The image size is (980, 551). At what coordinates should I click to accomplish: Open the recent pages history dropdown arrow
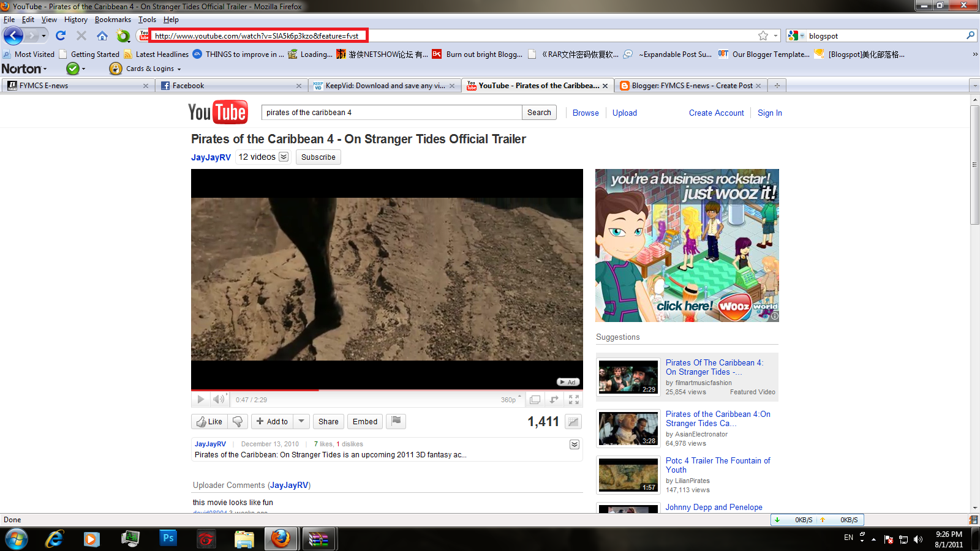[43, 36]
